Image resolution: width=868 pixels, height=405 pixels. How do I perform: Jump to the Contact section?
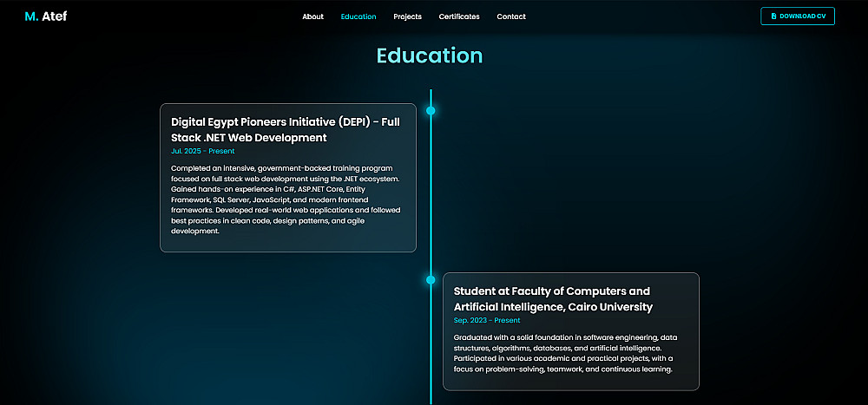(511, 16)
